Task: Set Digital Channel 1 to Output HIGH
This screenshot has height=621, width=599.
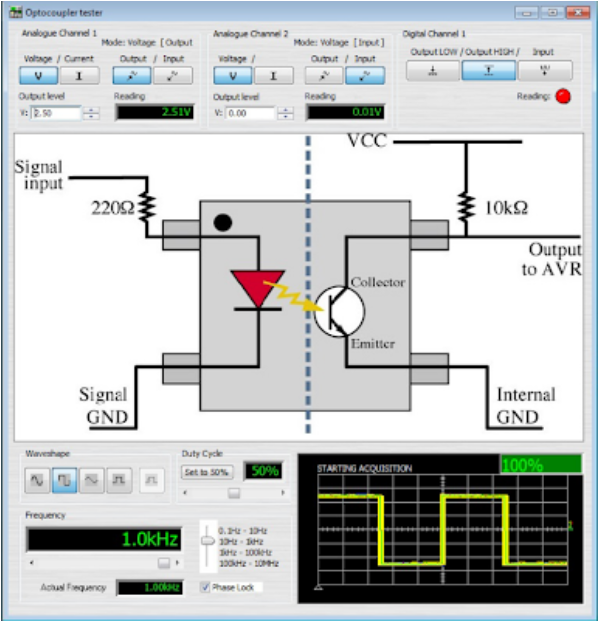Action: pyautogui.click(x=489, y=70)
